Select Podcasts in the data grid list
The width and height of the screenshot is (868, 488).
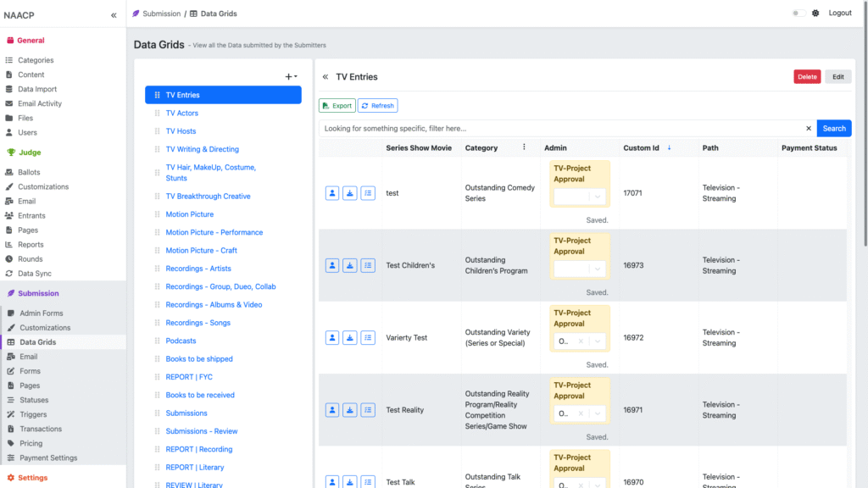(x=181, y=341)
